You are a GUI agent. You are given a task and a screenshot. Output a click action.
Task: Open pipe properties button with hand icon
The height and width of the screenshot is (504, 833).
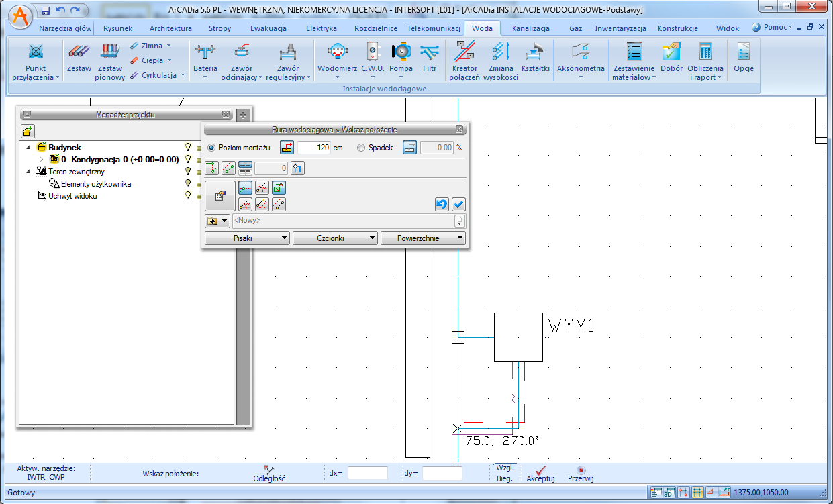click(x=220, y=196)
